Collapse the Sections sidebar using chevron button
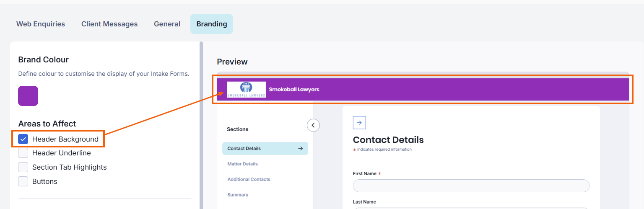The height and width of the screenshot is (209, 644). pyautogui.click(x=313, y=125)
